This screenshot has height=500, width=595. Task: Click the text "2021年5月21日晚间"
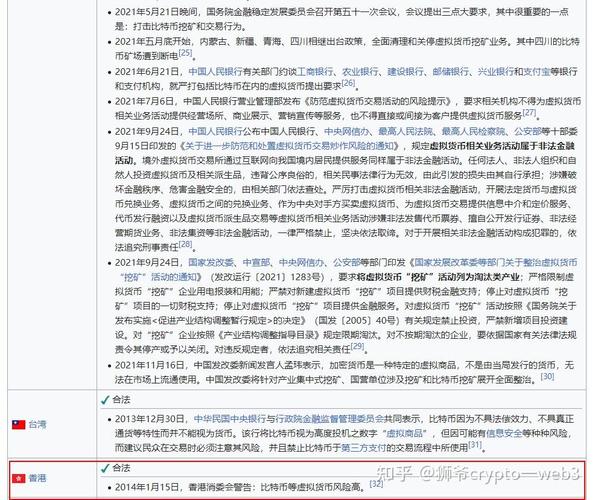pyautogui.click(x=156, y=12)
